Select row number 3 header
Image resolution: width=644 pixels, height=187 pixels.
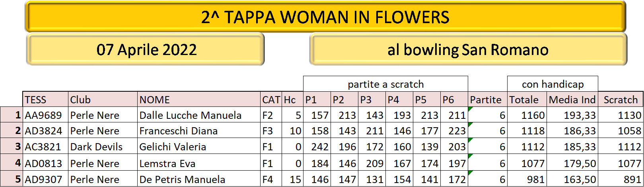(x=12, y=146)
